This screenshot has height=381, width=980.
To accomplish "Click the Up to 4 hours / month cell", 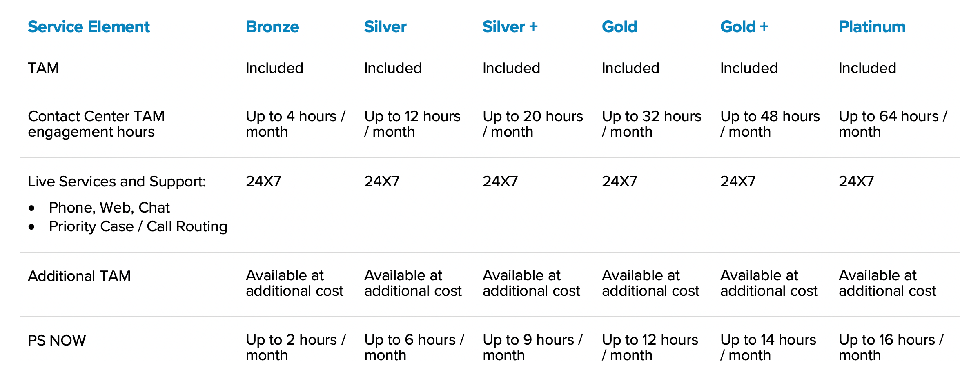I will pos(296,124).
